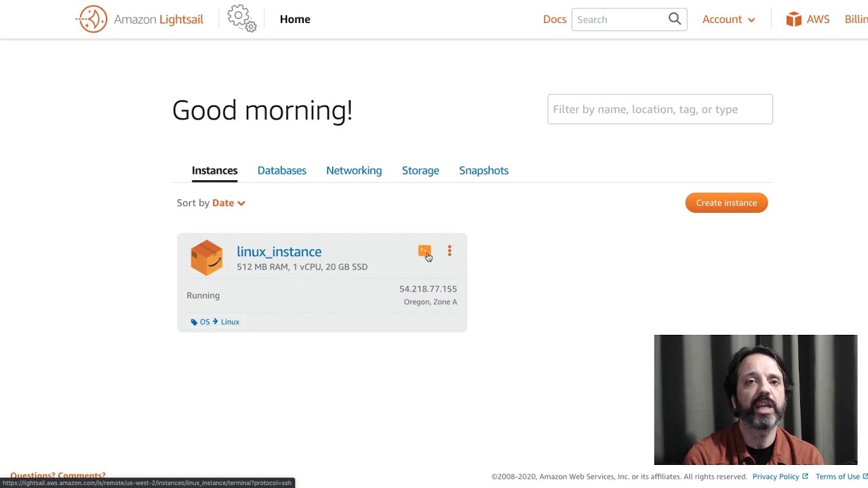This screenshot has height=488, width=868.
Task: Open the Docs link
Action: [x=554, y=19]
